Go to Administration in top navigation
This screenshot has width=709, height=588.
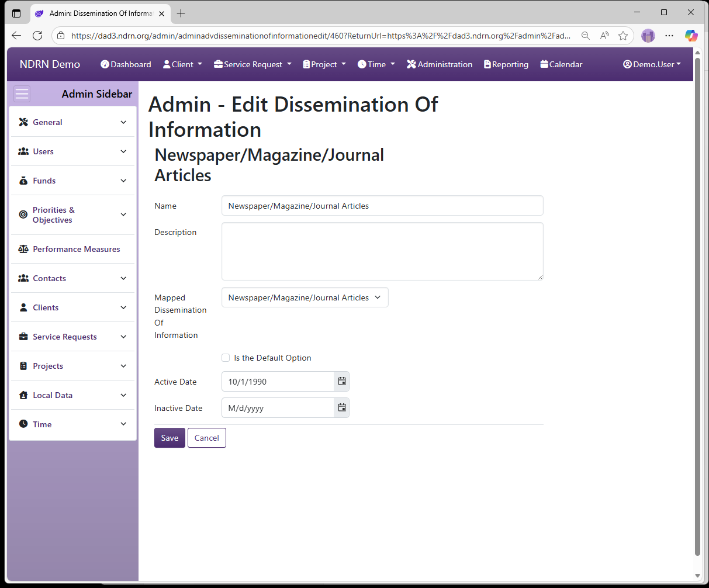440,64
